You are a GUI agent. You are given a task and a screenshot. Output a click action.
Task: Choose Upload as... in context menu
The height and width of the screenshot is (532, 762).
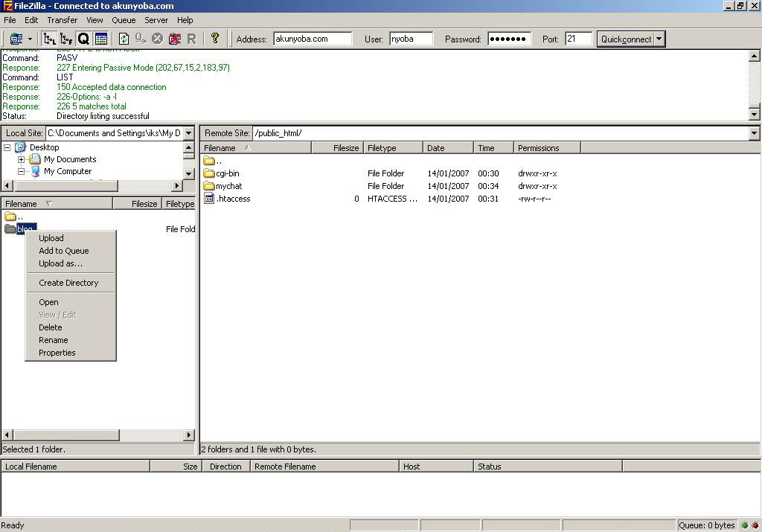(x=71, y=263)
